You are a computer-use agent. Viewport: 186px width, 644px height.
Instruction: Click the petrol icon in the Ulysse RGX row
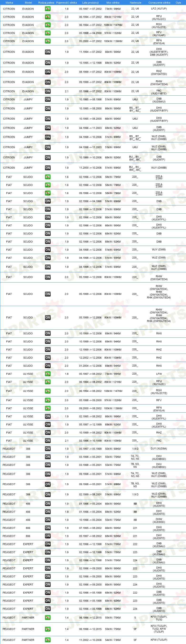point(48,391)
